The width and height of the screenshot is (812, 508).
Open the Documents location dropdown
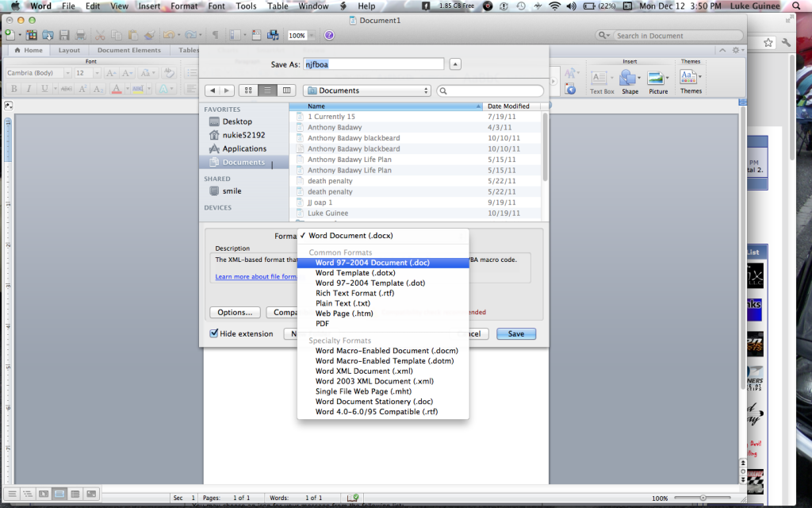click(x=367, y=90)
